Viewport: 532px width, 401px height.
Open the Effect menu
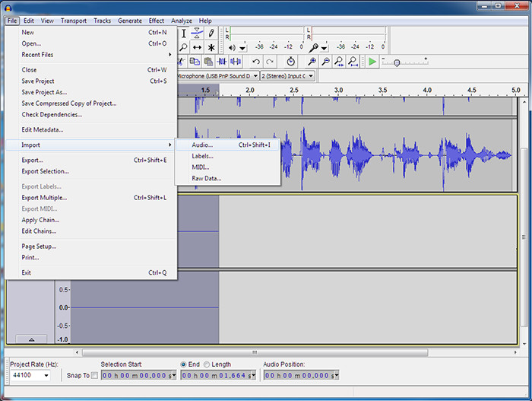pos(157,21)
